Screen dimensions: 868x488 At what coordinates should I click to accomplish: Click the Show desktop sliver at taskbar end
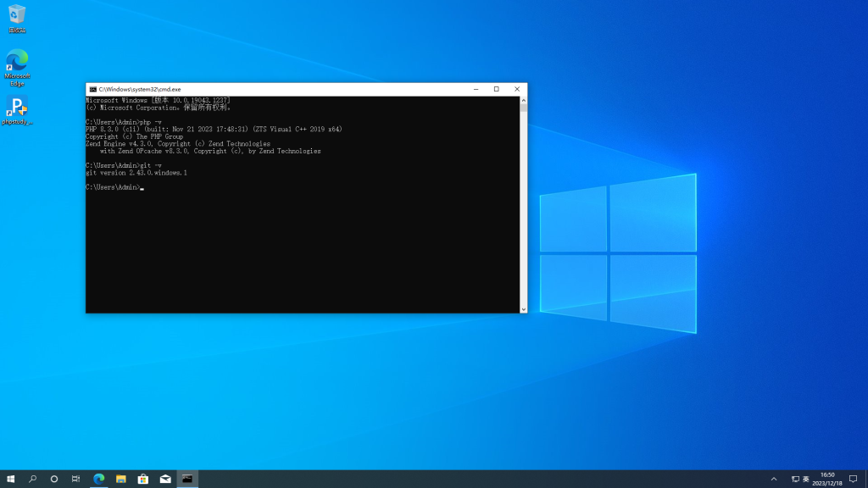coord(865,480)
